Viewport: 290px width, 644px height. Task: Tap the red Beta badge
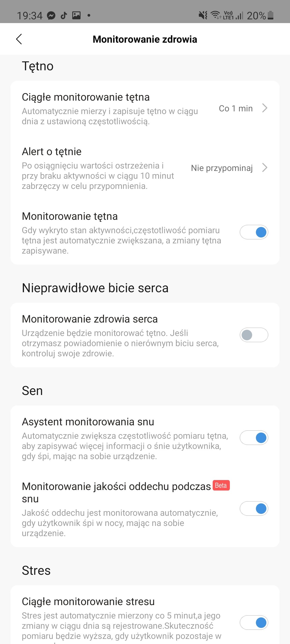(x=221, y=485)
